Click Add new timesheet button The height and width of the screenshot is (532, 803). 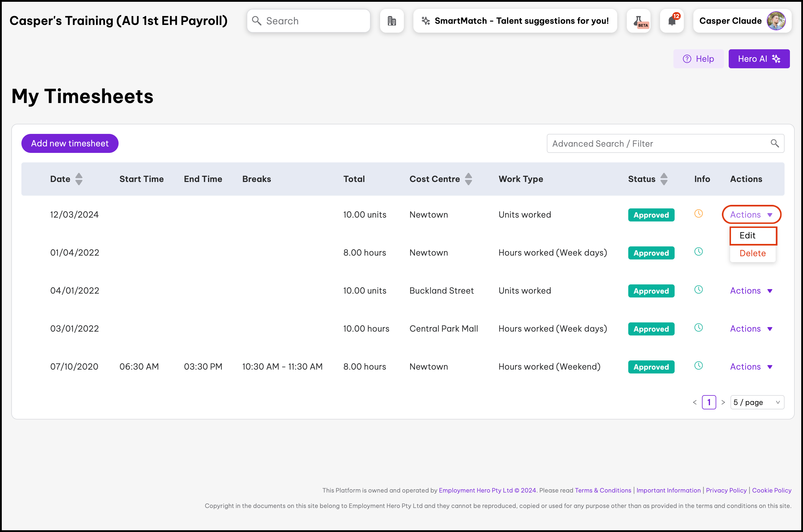(x=70, y=143)
